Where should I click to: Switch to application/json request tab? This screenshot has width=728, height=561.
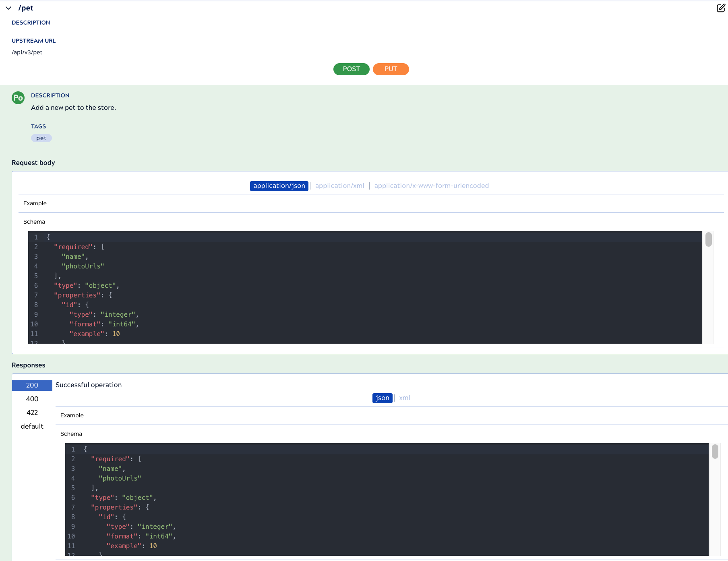(x=279, y=186)
